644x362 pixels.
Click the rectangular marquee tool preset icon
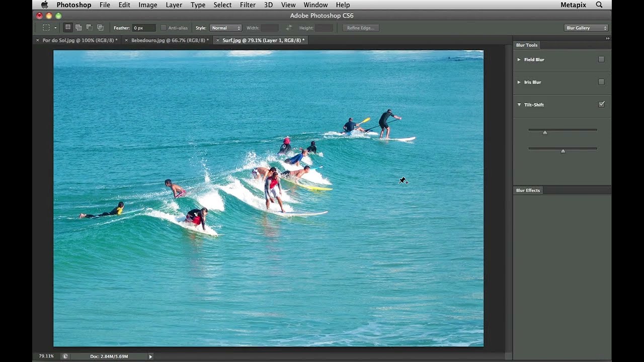46,28
